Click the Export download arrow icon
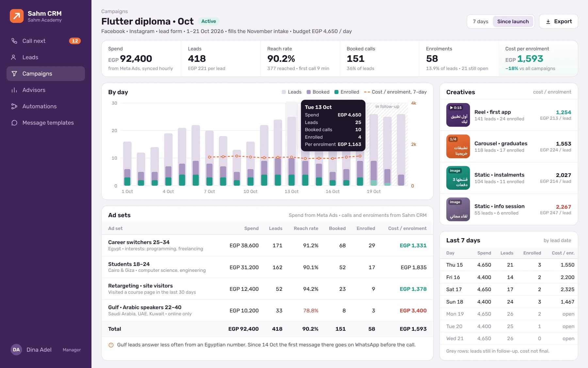The width and height of the screenshot is (588, 368). pyautogui.click(x=548, y=22)
